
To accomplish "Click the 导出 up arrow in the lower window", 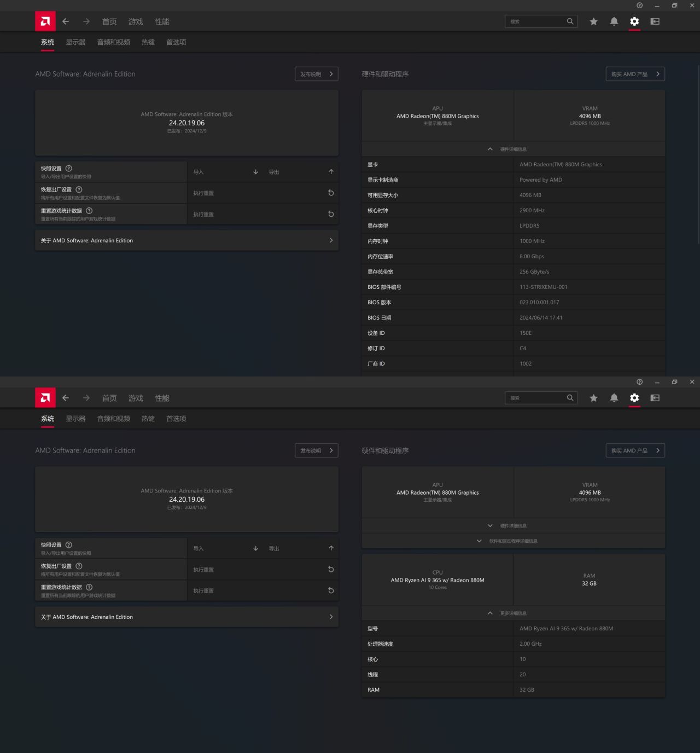I will 331,548.
